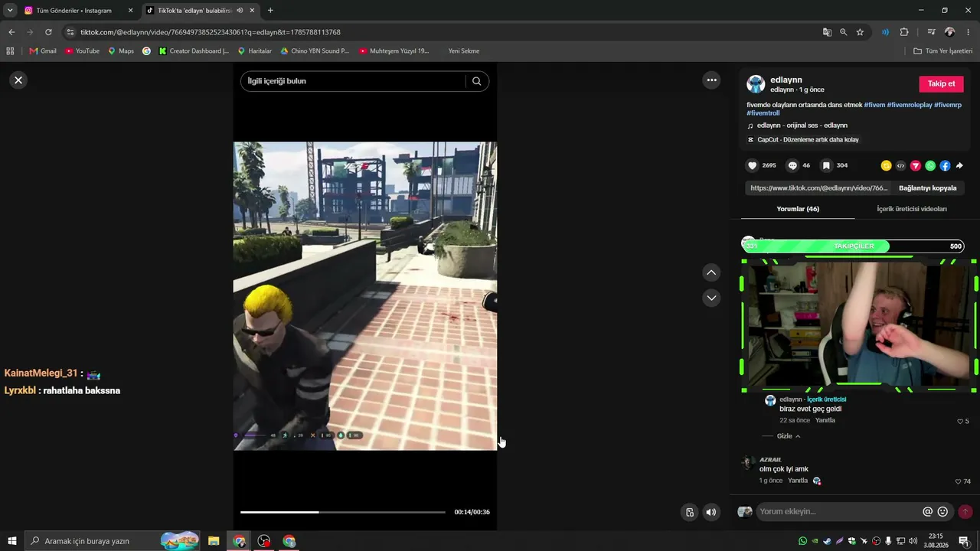Screen dimensions: 980x551
Task: Mention a user with @ icon
Action: tap(927, 511)
